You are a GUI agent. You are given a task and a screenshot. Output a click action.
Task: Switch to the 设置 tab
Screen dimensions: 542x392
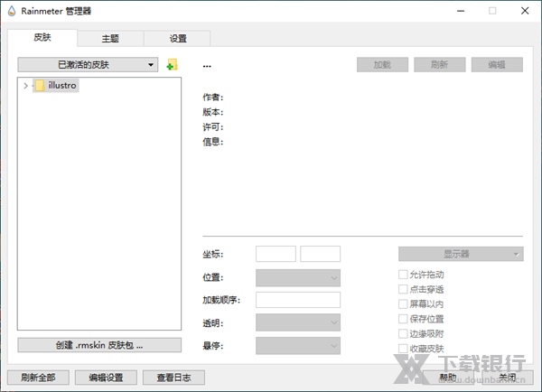[x=177, y=39]
